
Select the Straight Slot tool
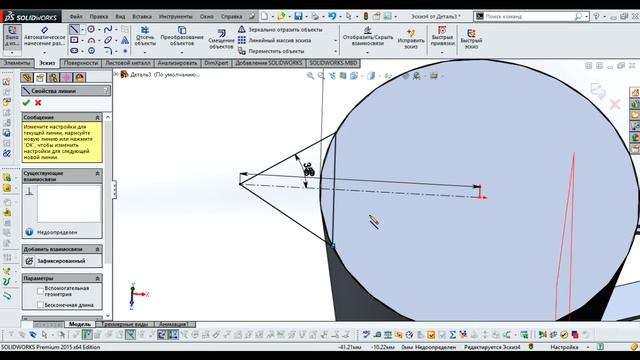74,51
